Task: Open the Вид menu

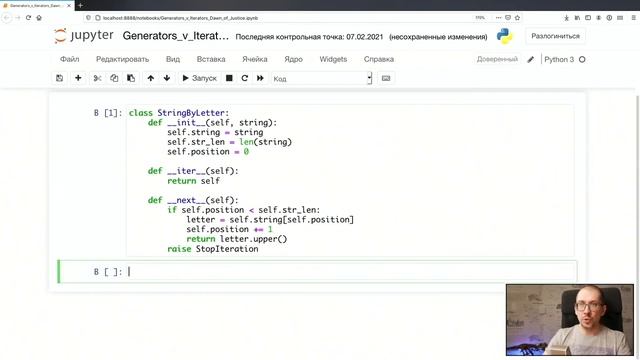Action: coord(173,59)
